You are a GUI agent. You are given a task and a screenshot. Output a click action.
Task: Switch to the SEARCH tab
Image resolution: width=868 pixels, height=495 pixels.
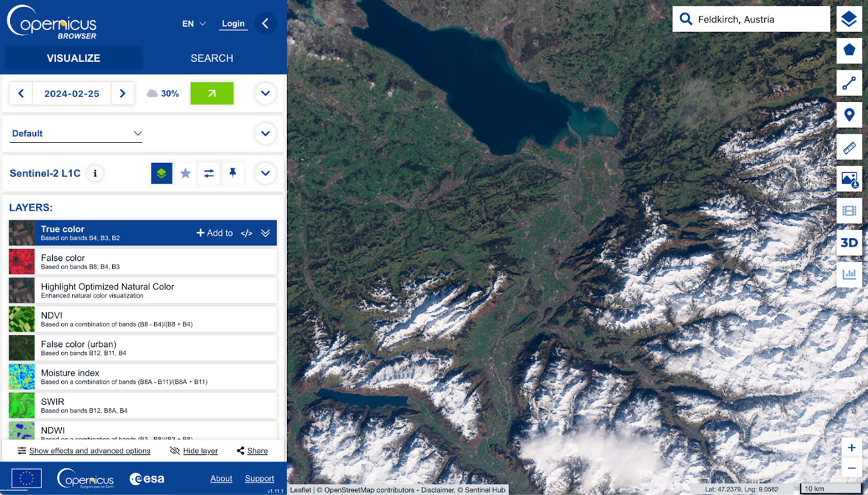coord(212,58)
